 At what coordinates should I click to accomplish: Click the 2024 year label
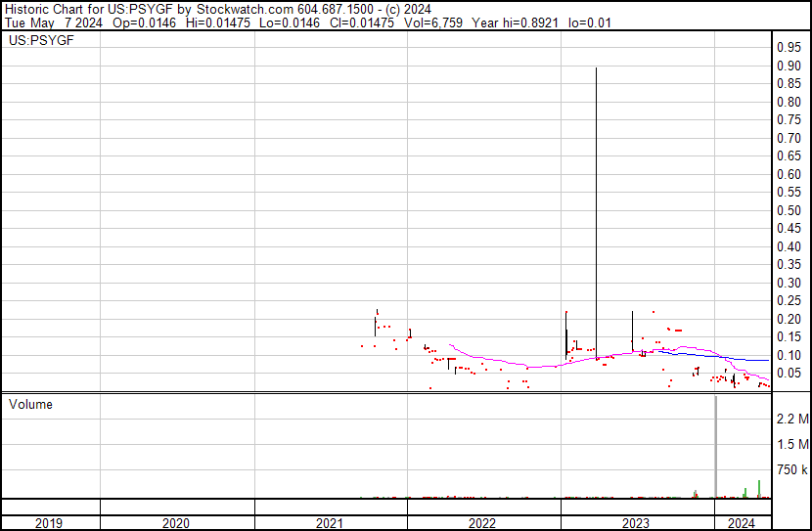tap(741, 523)
